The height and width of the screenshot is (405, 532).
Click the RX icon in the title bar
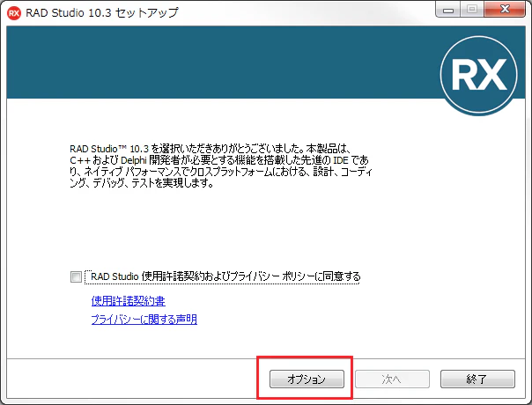pos(14,13)
